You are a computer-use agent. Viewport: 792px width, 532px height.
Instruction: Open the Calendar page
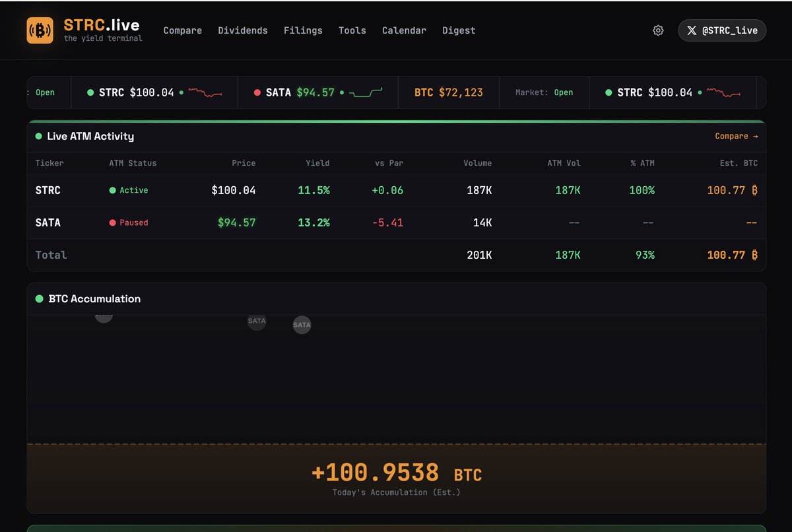404,30
